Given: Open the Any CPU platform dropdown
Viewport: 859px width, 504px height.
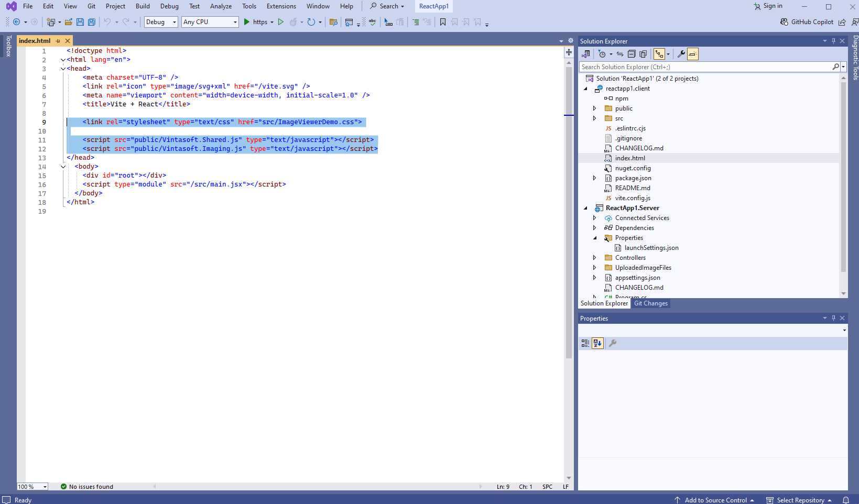Looking at the screenshot, I should (x=210, y=22).
